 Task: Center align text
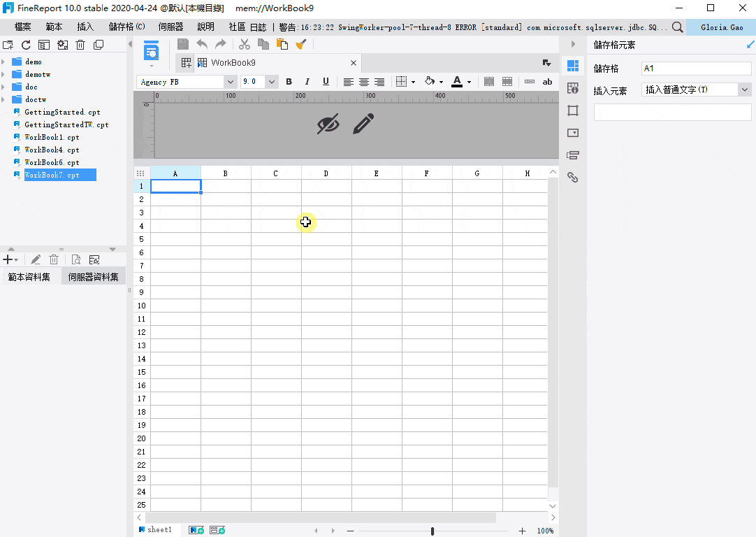coord(364,82)
